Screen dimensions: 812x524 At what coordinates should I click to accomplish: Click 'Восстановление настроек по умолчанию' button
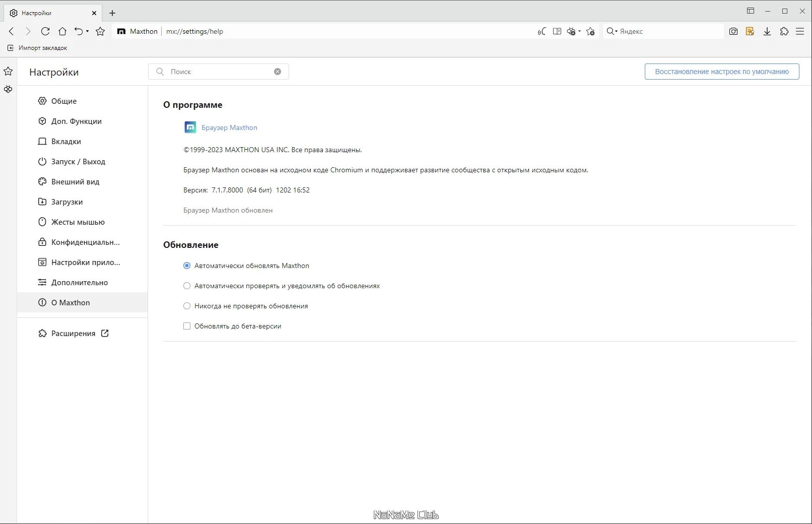(x=721, y=72)
